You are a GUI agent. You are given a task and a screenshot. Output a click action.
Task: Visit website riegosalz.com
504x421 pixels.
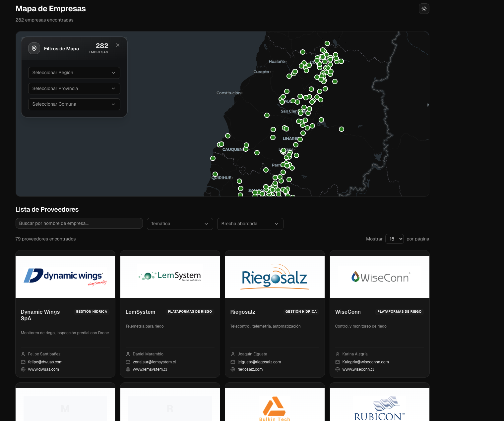click(250, 369)
